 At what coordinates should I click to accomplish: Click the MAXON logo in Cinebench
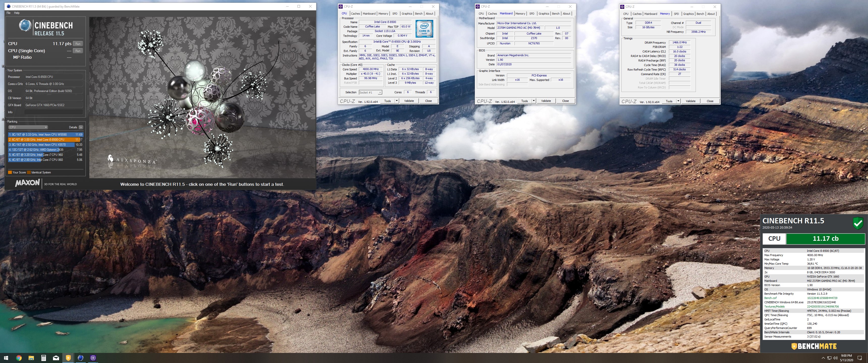pyautogui.click(x=27, y=183)
